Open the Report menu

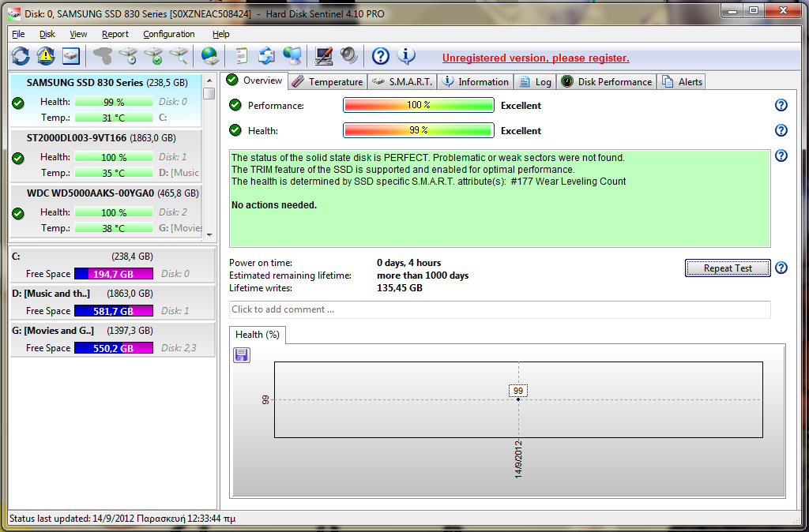pyautogui.click(x=115, y=34)
